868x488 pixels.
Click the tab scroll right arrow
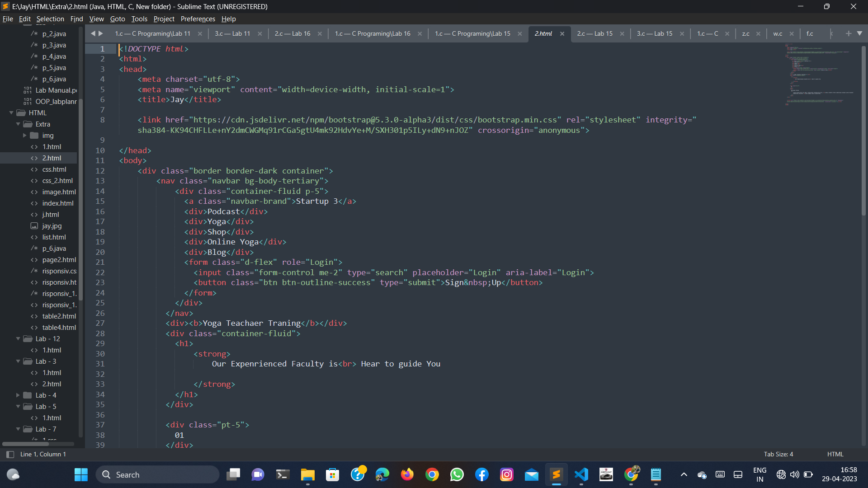(101, 33)
